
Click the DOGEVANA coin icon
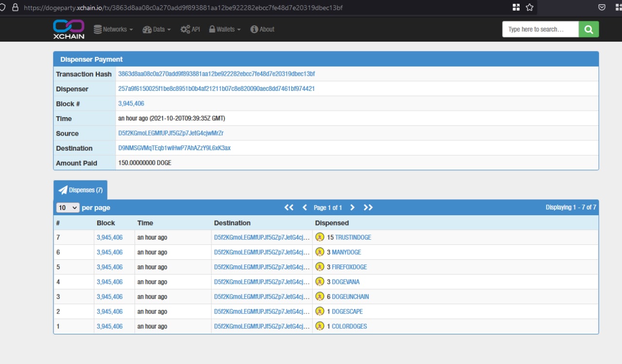(x=320, y=281)
